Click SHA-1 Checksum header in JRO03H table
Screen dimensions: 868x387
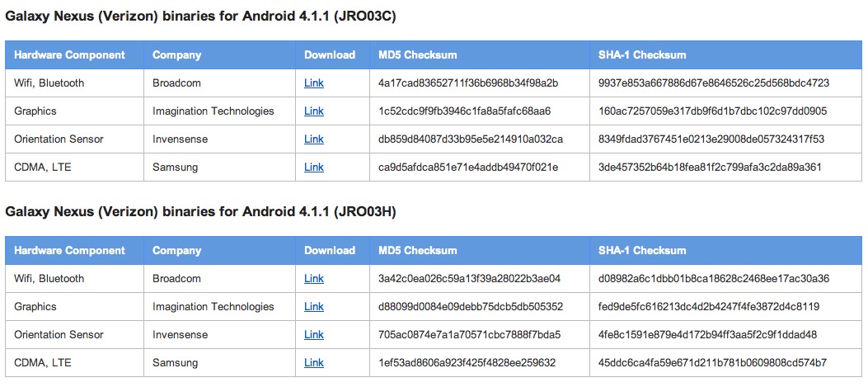click(x=642, y=251)
